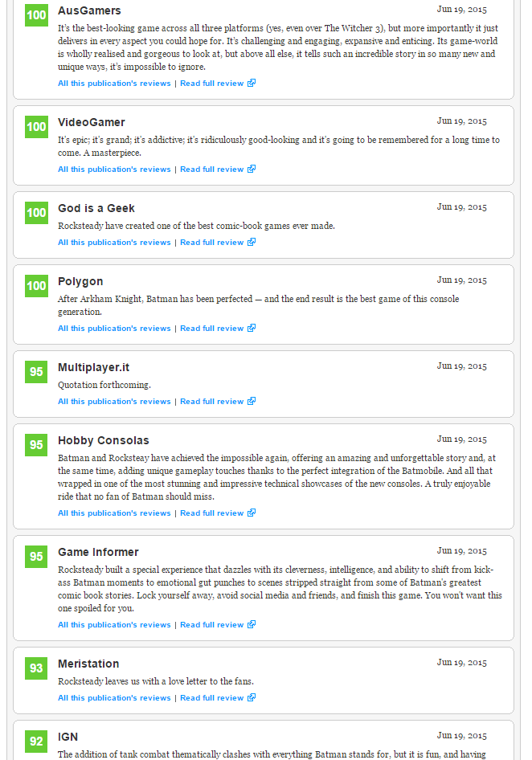The width and height of the screenshot is (532, 760).
Task: See all Hobby Consolas publication reviews
Action: [x=114, y=513]
